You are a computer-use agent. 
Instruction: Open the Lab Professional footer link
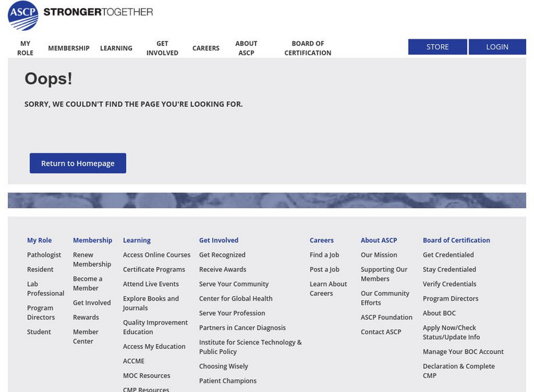click(45, 289)
